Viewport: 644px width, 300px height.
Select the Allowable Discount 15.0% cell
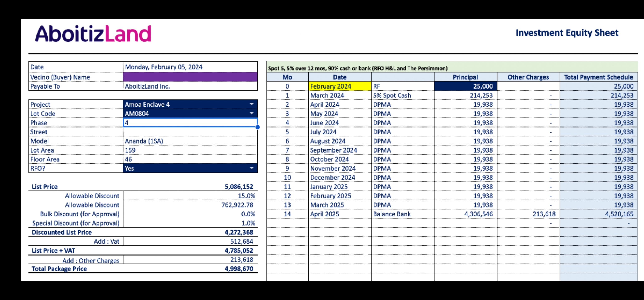(x=190, y=196)
